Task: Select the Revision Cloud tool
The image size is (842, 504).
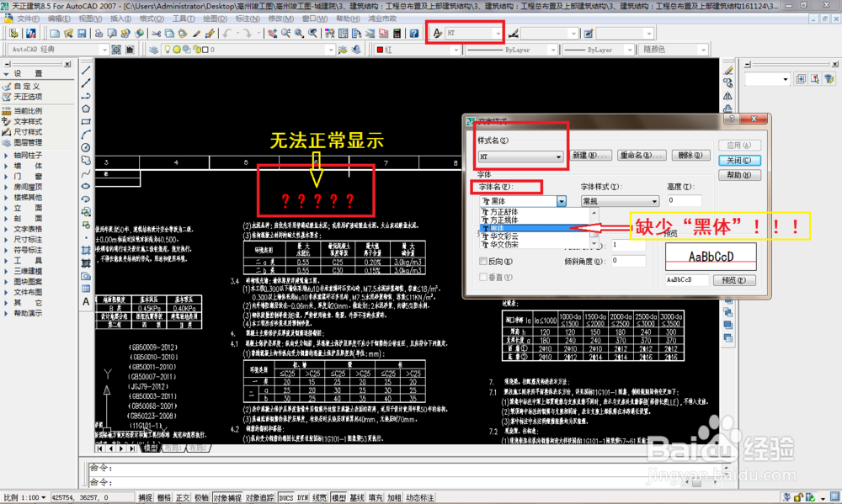Action: coord(86,161)
